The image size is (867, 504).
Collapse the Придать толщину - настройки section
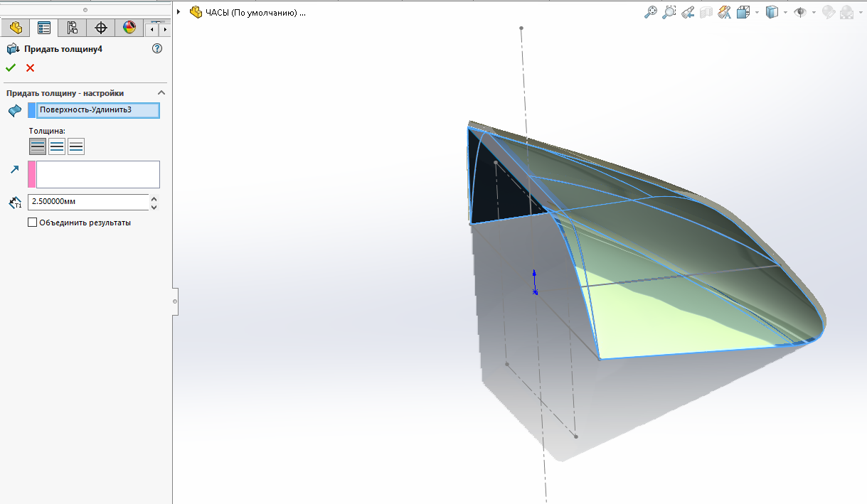(x=161, y=93)
